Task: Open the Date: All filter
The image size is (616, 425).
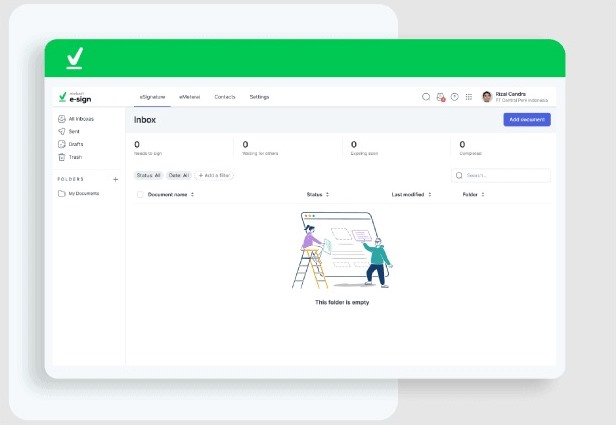Action: point(179,175)
